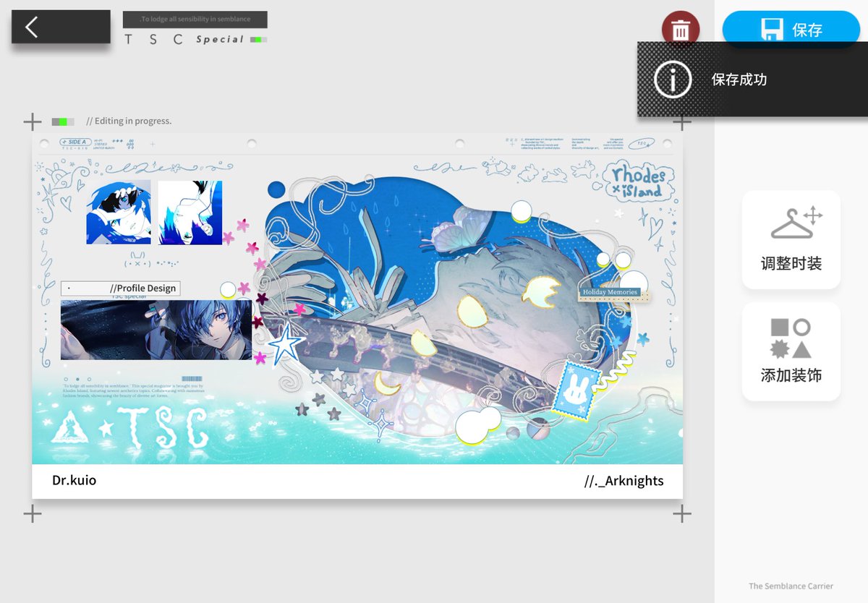Click the //._Arknights text

pyautogui.click(x=624, y=481)
